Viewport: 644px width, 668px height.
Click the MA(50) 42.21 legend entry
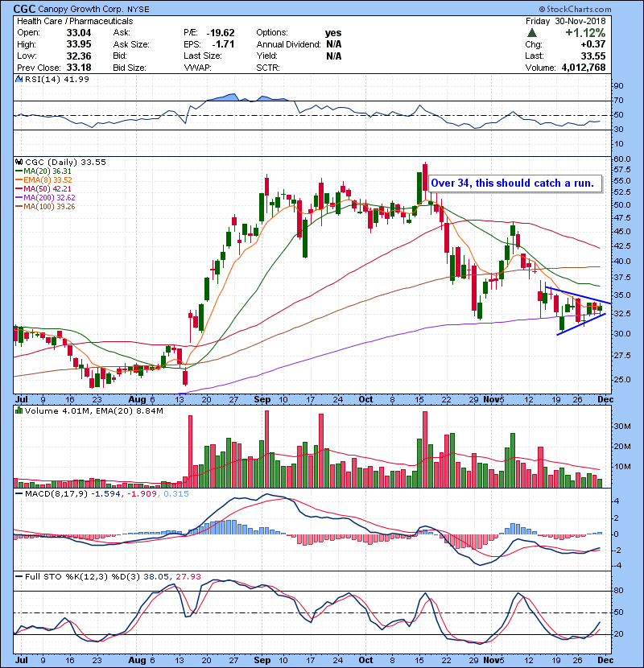(x=47, y=189)
